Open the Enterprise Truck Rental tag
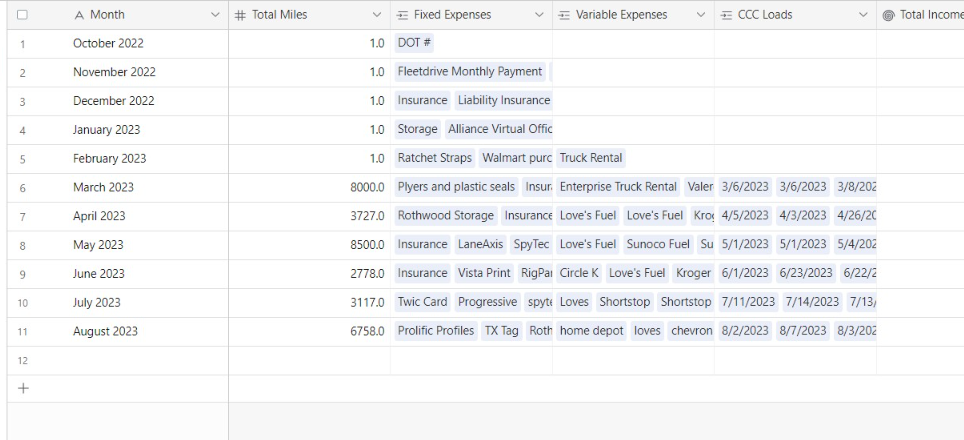Viewport: 964px width, 440px height. [618, 187]
